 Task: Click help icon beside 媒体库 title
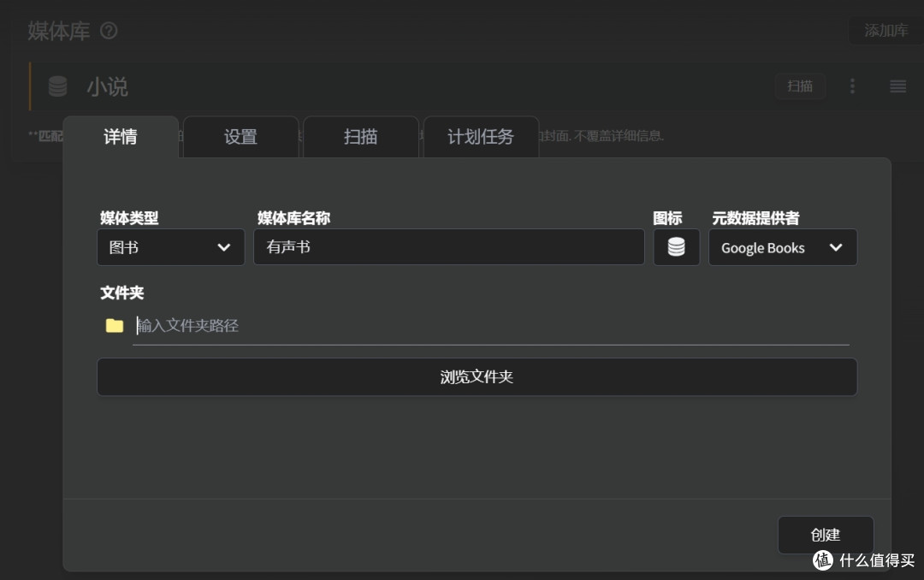pyautogui.click(x=109, y=30)
